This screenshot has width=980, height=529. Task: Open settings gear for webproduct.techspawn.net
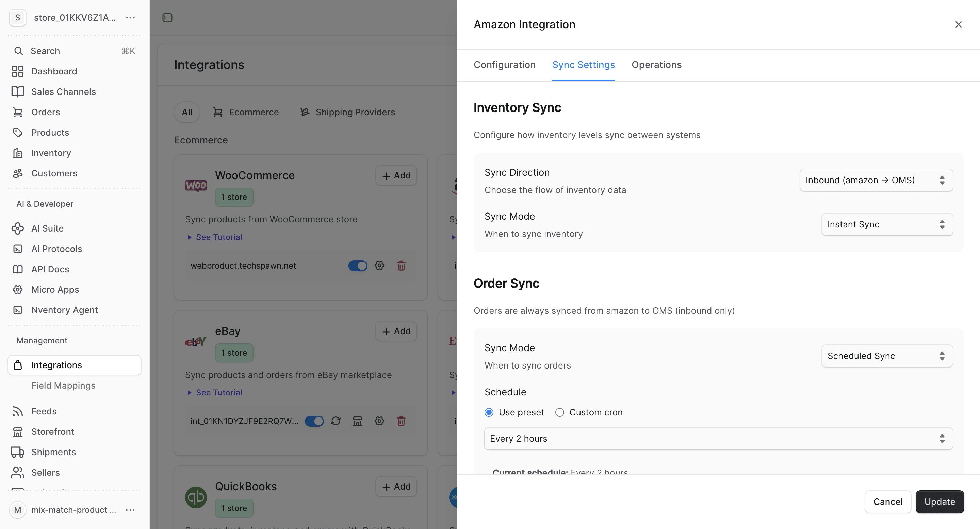[379, 266]
